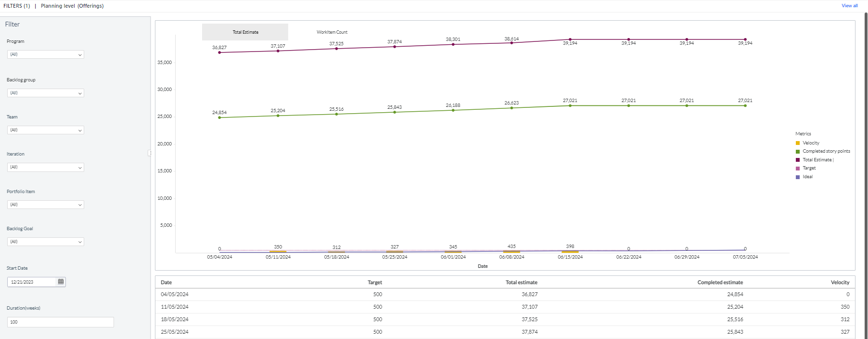Screen dimensions: 868x339
Task: Click the table cell value 37,874
Action: pyautogui.click(x=530, y=332)
